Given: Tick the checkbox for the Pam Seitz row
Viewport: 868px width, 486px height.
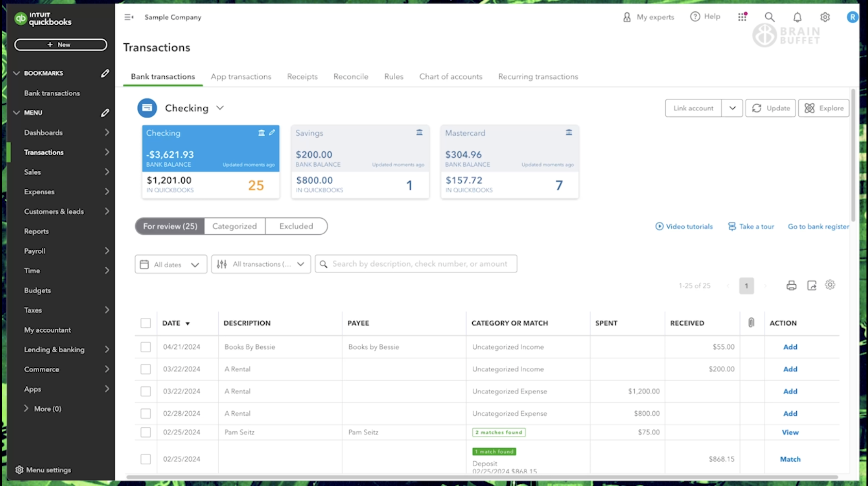Looking at the screenshot, I should point(146,432).
